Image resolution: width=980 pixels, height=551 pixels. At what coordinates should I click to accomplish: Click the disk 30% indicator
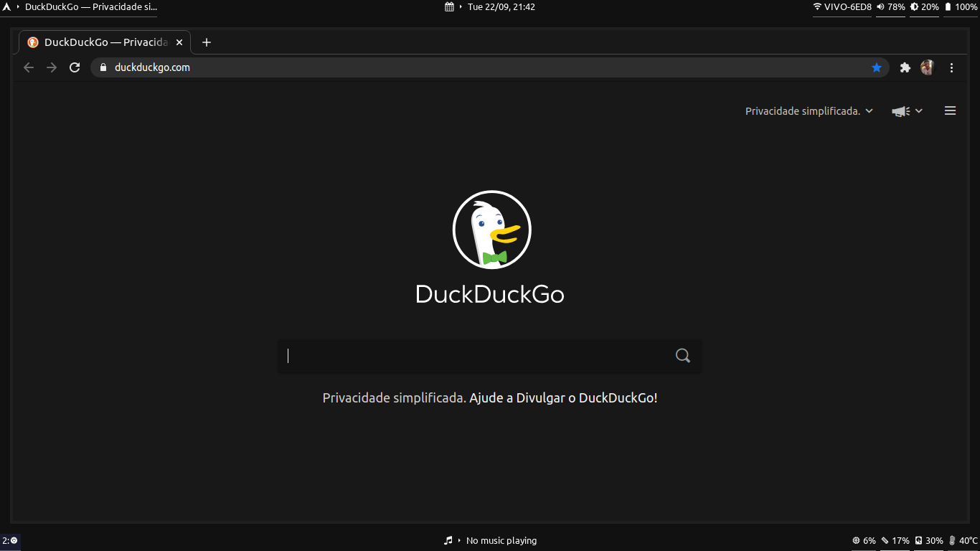point(929,541)
